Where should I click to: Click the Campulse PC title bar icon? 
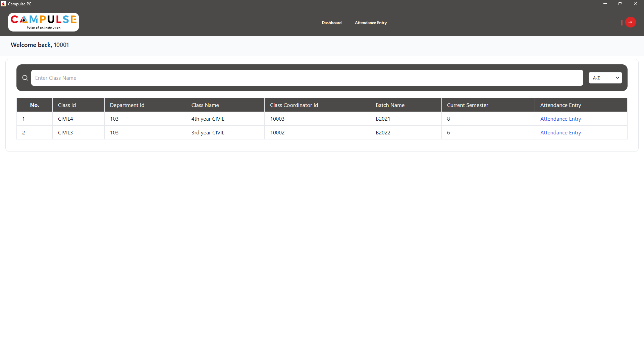[3, 4]
